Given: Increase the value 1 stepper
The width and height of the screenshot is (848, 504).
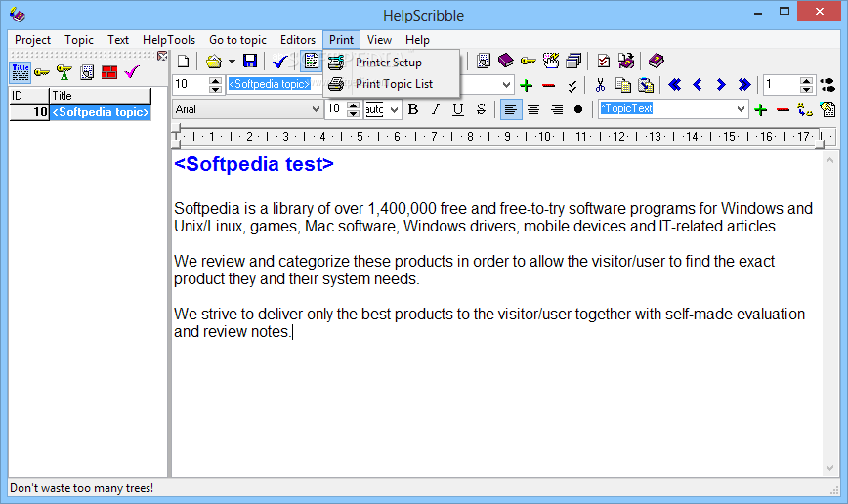Looking at the screenshot, I should [x=806, y=80].
